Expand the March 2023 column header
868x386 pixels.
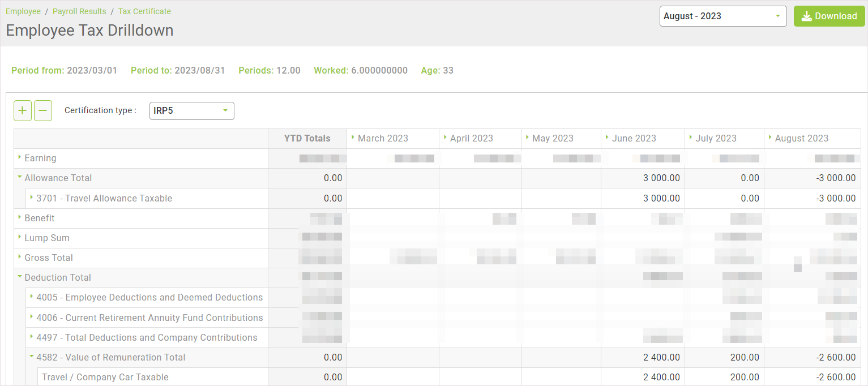pyautogui.click(x=353, y=138)
